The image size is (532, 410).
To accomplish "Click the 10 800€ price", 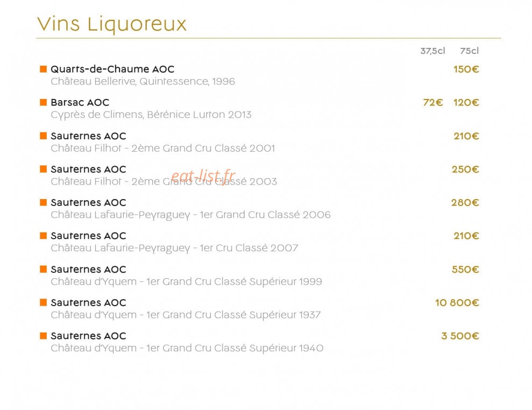I will 457,302.
